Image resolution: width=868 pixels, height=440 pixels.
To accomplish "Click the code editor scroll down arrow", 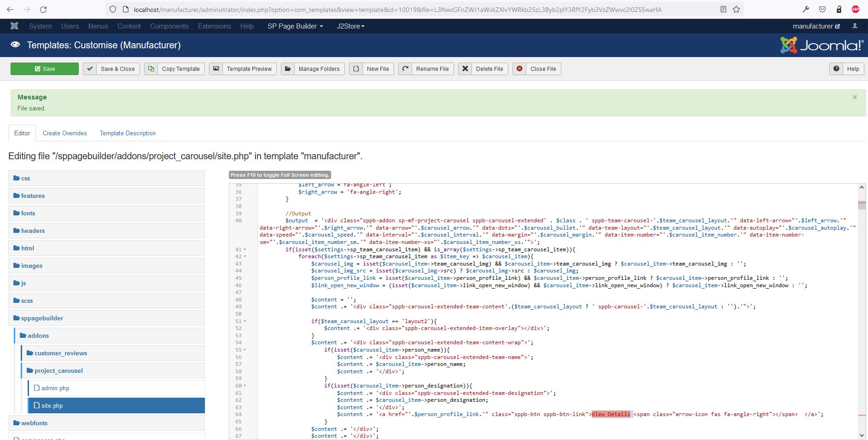I will pyautogui.click(x=862, y=435).
